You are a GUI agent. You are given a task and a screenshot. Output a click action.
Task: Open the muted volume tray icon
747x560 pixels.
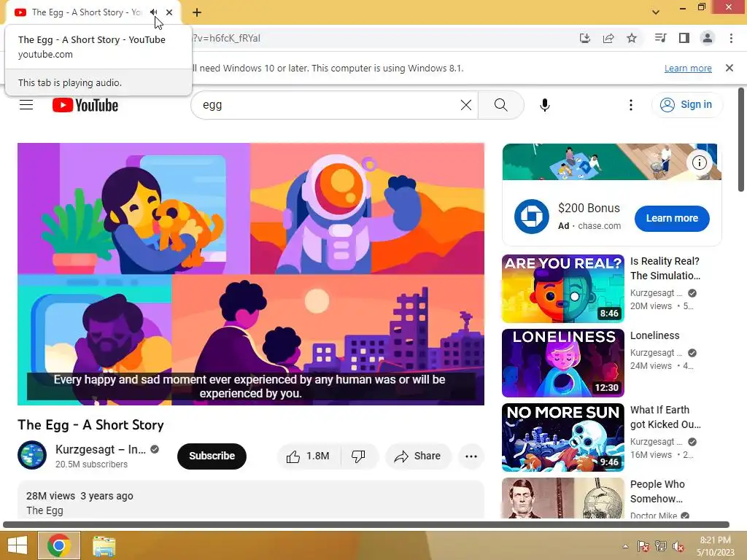point(678,546)
